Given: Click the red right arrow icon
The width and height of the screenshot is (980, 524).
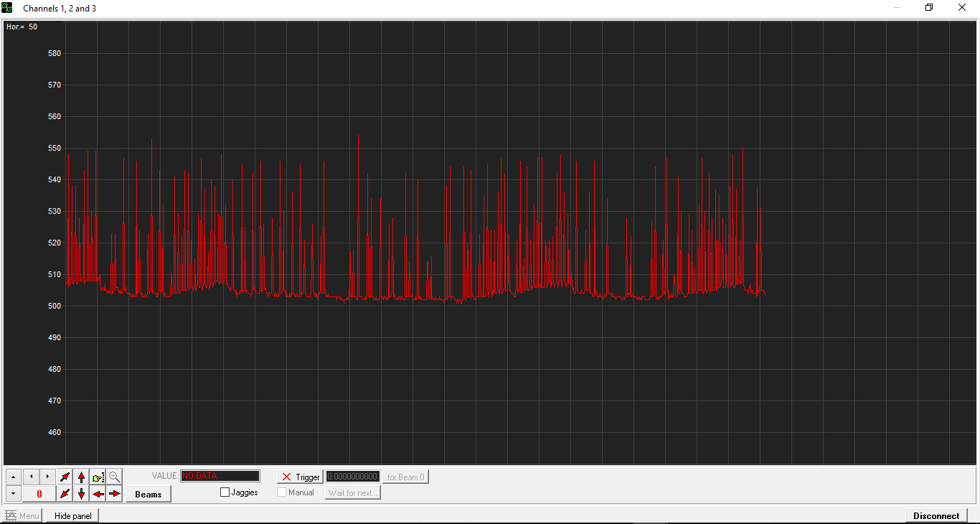Looking at the screenshot, I should (115, 494).
